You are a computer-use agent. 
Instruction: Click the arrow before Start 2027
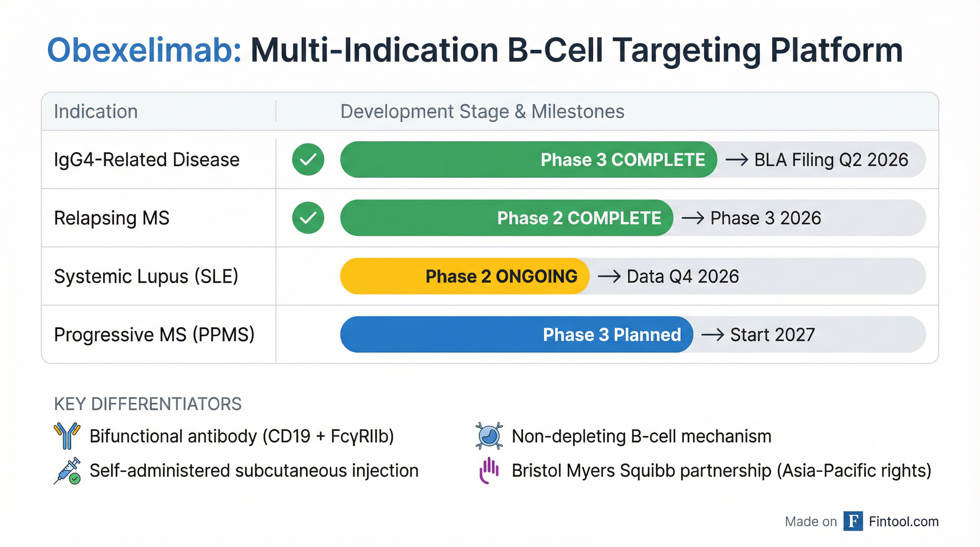coord(713,335)
